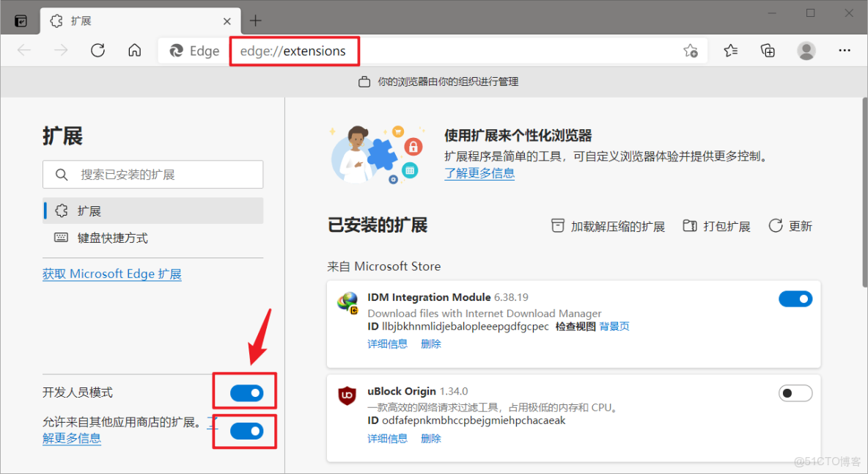Toggle off 开发人员模式
Viewport: 868px width, 474px height.
[244, 393]
